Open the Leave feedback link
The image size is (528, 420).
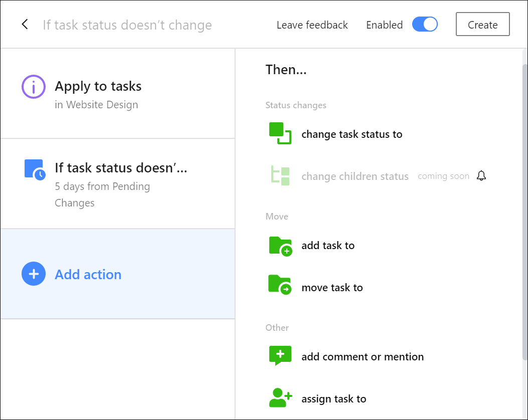pos(312,25)
